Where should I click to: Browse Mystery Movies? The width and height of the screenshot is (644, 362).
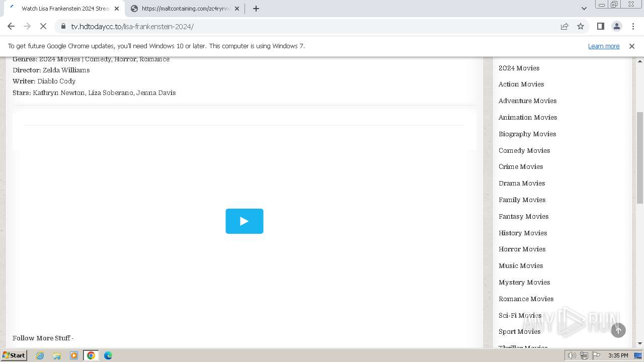(x=524, y=282)
